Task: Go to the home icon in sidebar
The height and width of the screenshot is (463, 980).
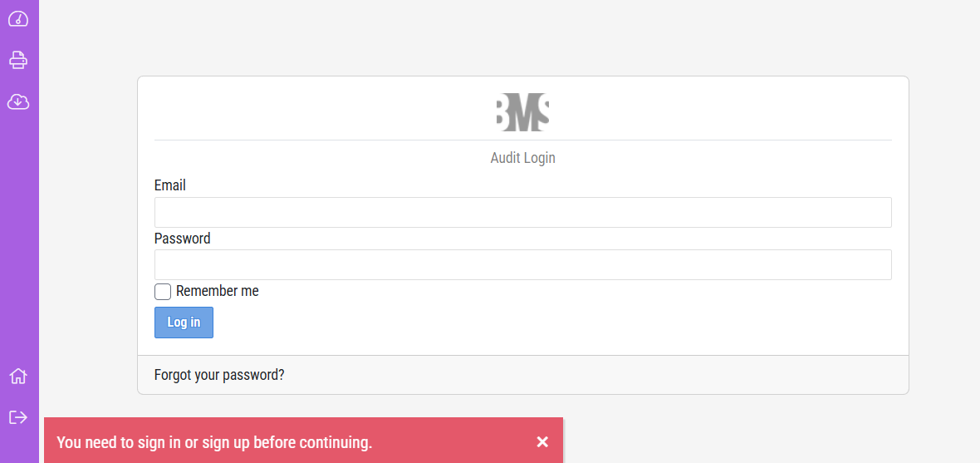Action: (18, 376)
